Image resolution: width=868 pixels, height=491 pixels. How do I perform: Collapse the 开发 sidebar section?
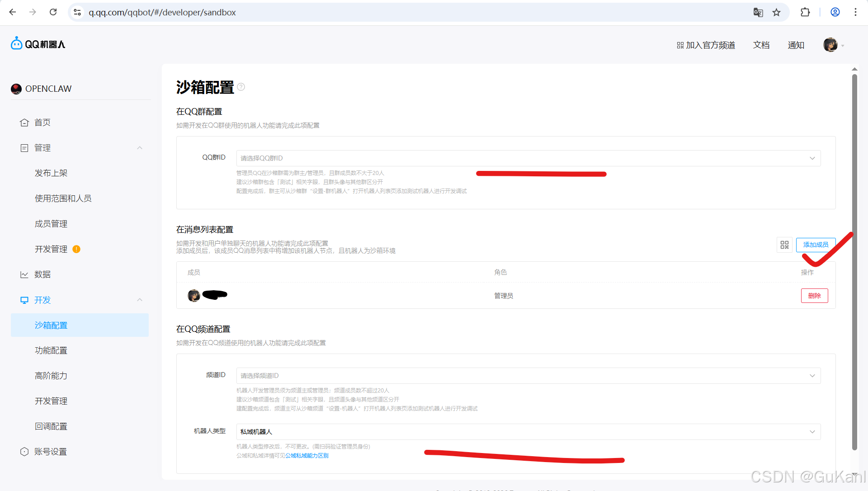pyautogui.click(x=140, y=300)
